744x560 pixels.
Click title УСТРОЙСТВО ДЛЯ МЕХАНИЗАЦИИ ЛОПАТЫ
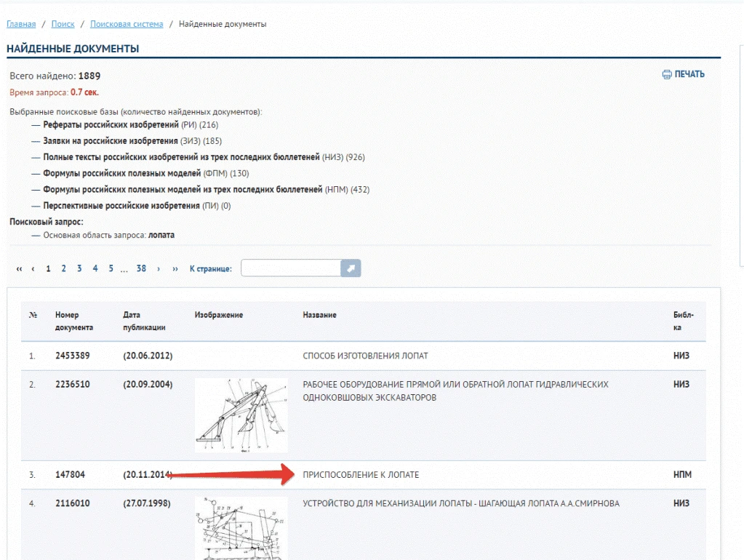tap(461, 503)
